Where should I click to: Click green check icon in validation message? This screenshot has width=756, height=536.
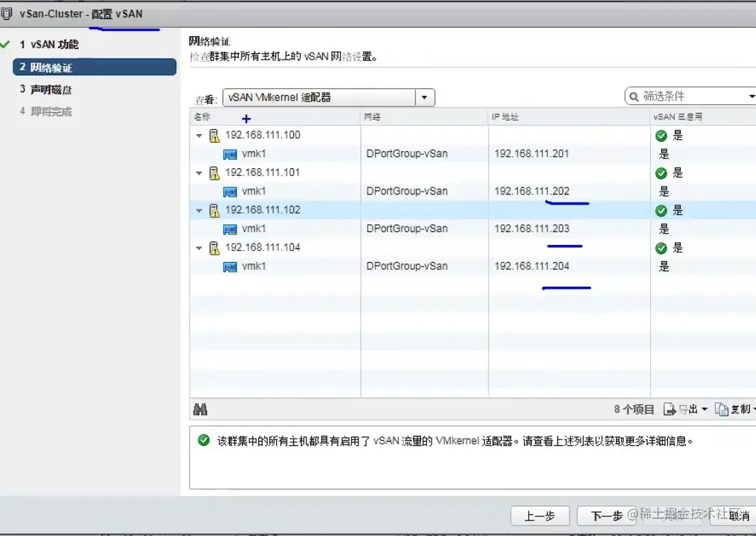(x=204, y=439)
